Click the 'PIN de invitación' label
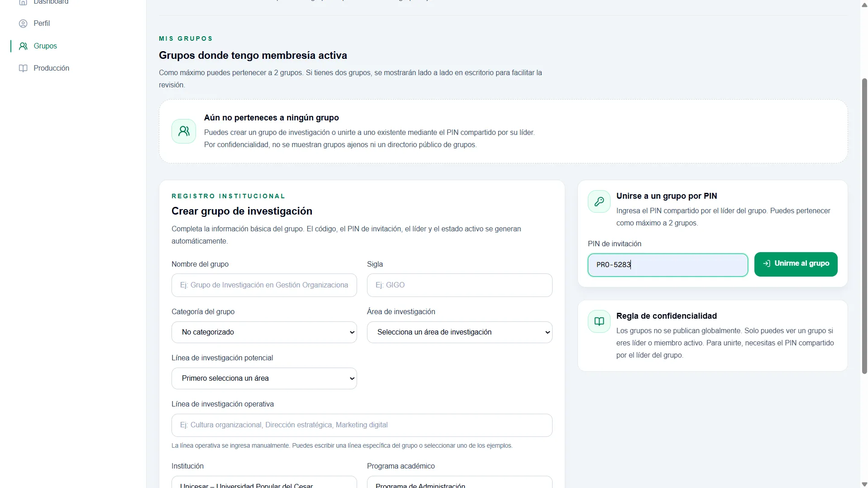The height and width of the screenshot is (488, 868). (615, 244)
